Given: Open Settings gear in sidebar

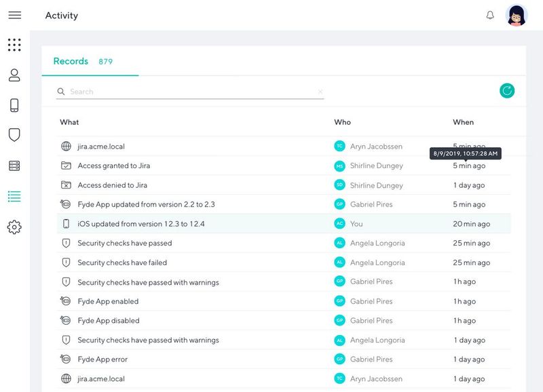Looking at the screenshot, I should 14,227.
